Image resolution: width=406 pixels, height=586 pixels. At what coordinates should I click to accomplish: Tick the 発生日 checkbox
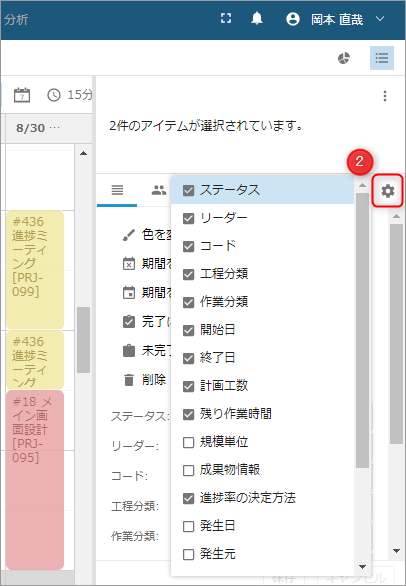coord(188,526)
